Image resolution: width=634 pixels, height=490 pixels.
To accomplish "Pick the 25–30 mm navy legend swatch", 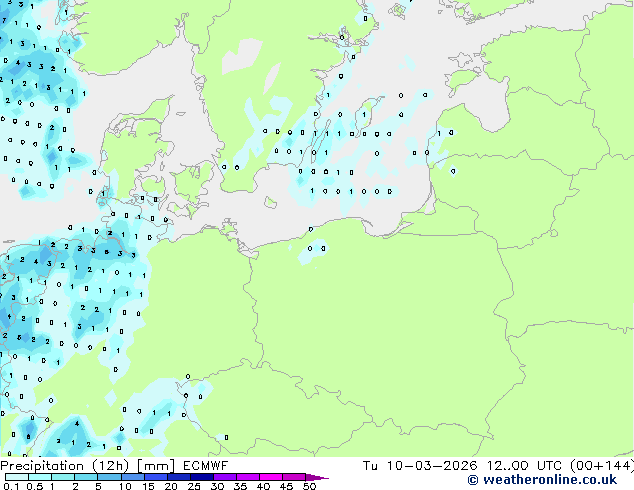I will pos(202,477).
